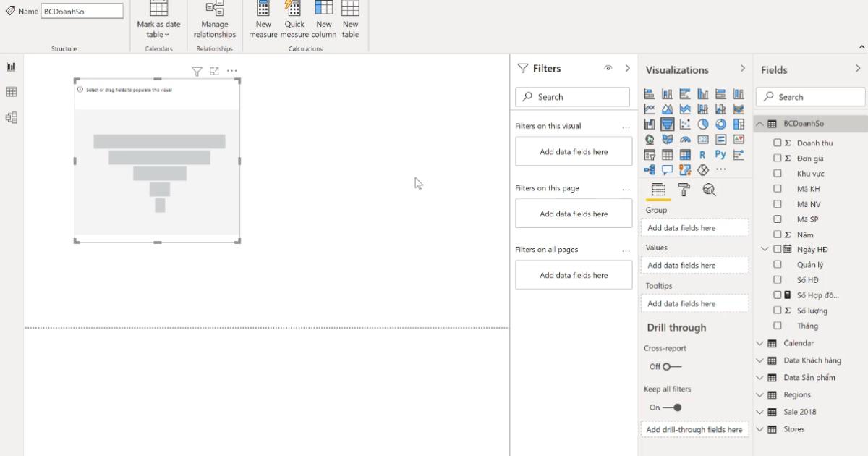Expand the Calendar table in Fields

tap(760, 343)
